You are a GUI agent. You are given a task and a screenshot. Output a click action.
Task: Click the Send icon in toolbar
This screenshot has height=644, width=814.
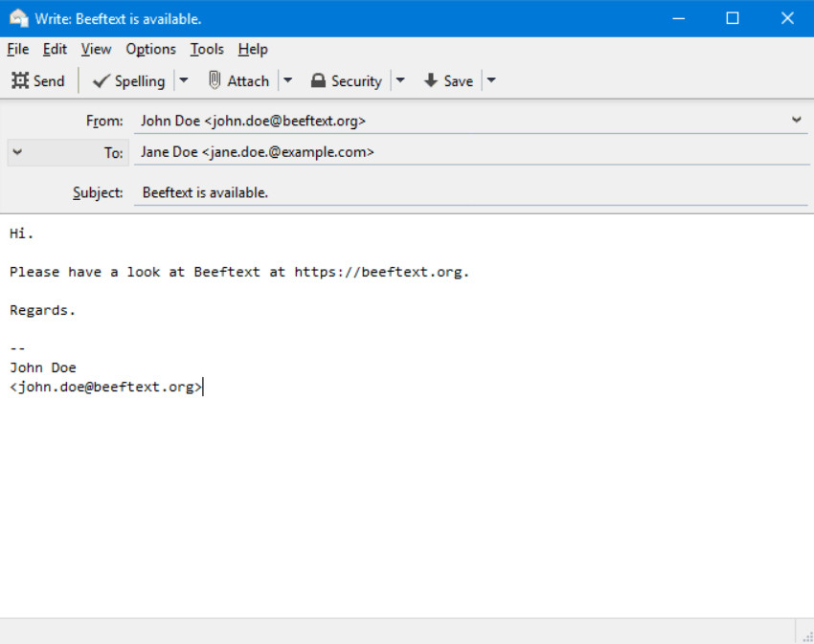(x=20, y=81)
